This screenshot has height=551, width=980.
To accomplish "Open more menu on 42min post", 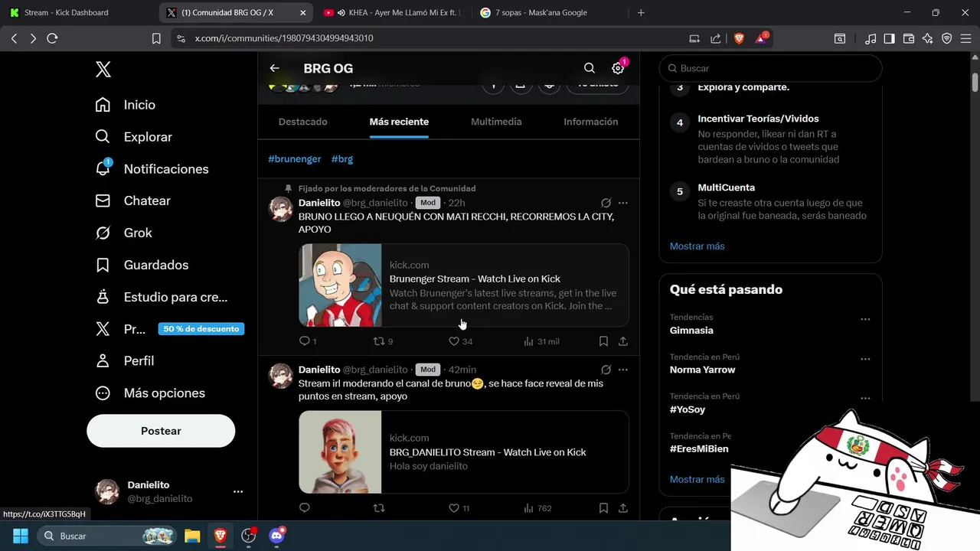I will 623,370.
